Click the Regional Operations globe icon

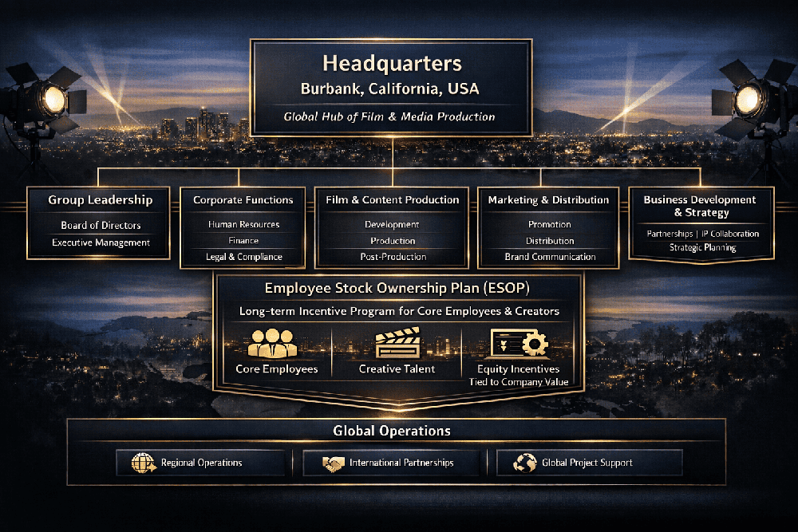click(x=143, y=463)
